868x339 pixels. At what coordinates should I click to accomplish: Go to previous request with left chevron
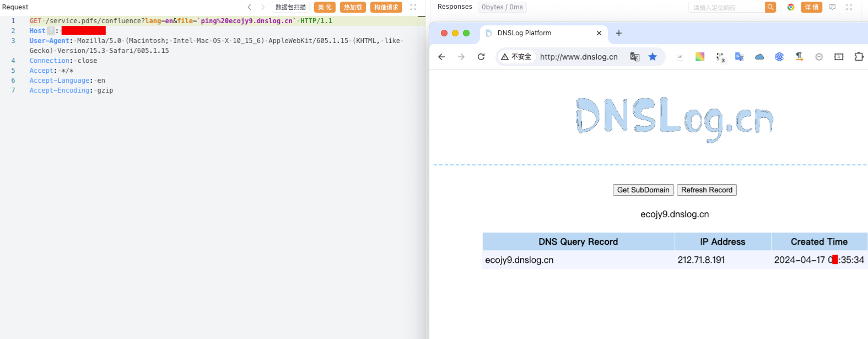coord(250,7)
